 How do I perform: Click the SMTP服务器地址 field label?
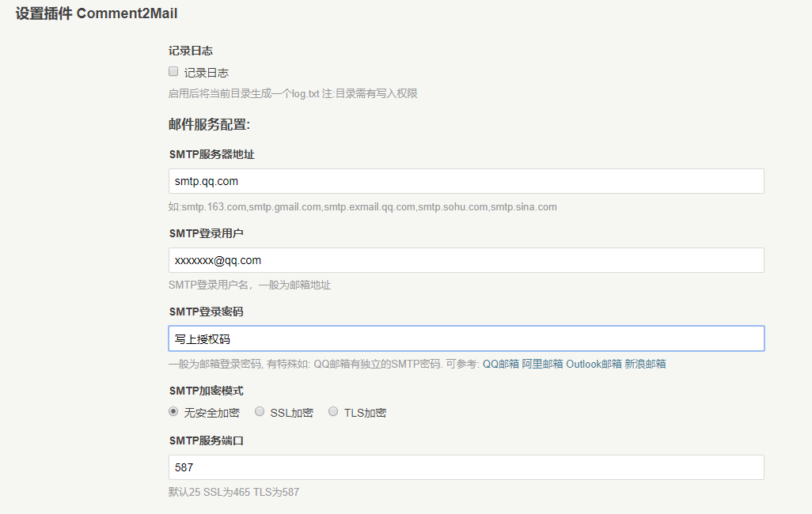point(212,154)
